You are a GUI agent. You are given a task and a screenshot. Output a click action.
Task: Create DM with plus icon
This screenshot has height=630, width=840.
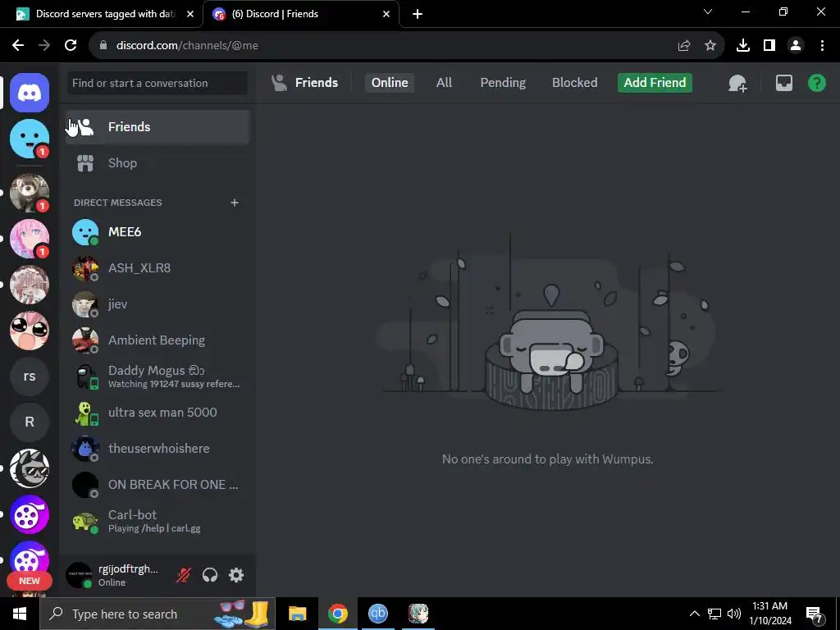pos(235,203)
